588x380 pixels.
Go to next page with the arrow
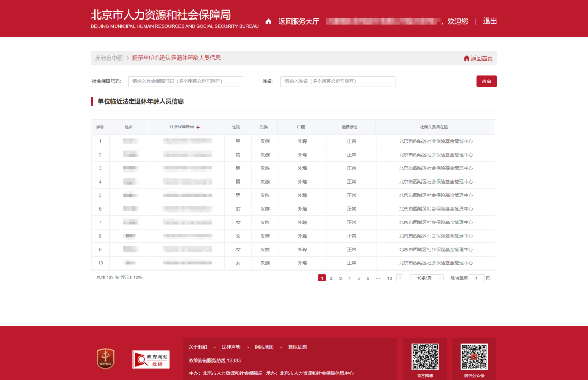pos(400,278)
